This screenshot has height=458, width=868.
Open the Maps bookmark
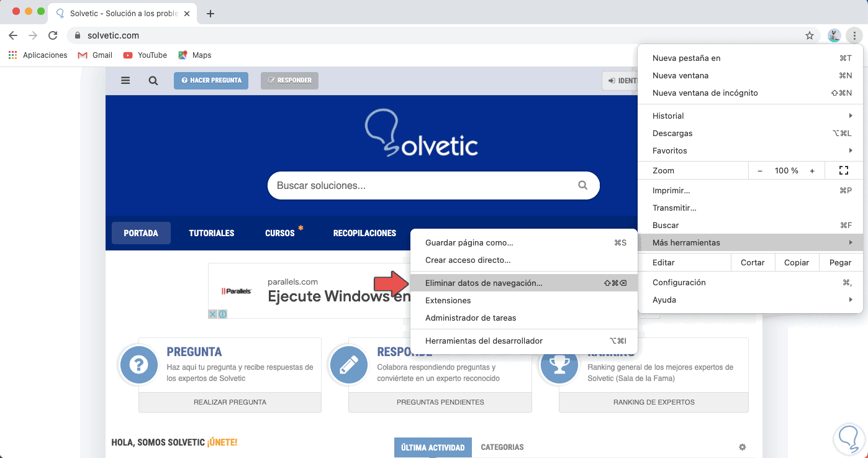coord(195,55)
